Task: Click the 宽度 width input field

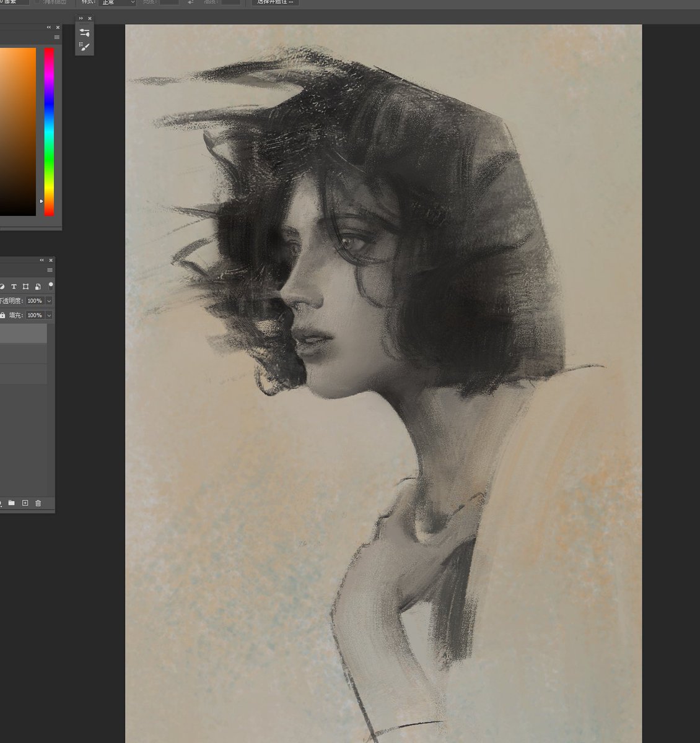Action: point(169,2)
